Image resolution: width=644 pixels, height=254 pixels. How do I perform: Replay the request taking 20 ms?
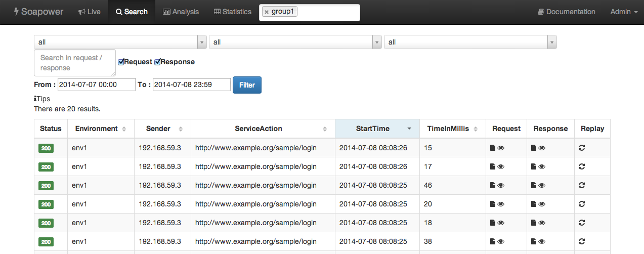pos(582,204)
